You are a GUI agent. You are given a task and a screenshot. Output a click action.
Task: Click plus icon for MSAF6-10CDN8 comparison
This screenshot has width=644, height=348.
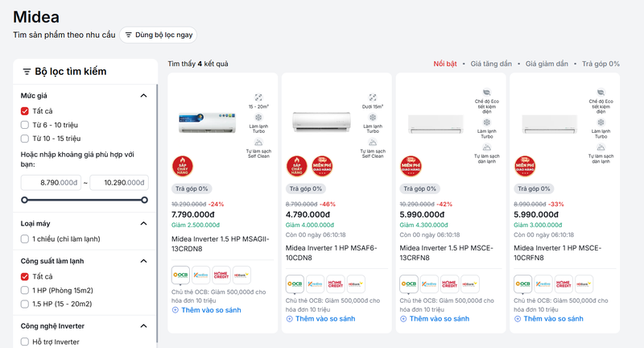(289, 319)
